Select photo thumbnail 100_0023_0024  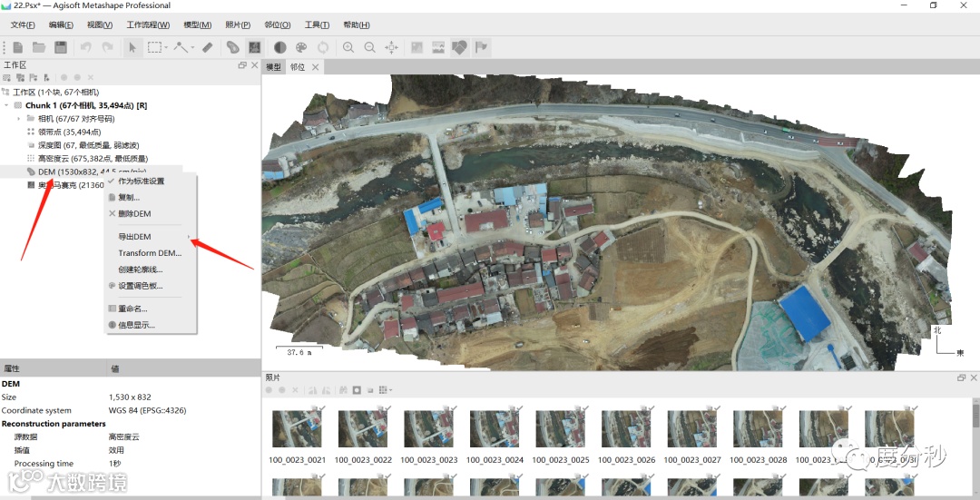[x=493, y=429]
